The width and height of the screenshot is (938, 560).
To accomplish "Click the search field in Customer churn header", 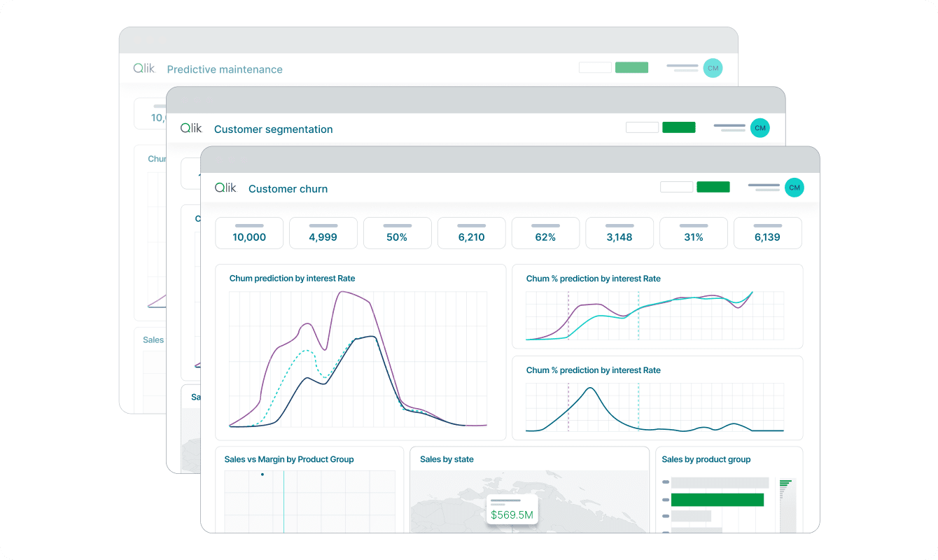I will click(676, 187).
